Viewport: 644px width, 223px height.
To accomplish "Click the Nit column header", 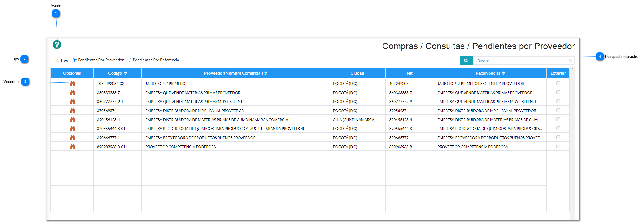I will pyautogui.click(x=410, y=73).
